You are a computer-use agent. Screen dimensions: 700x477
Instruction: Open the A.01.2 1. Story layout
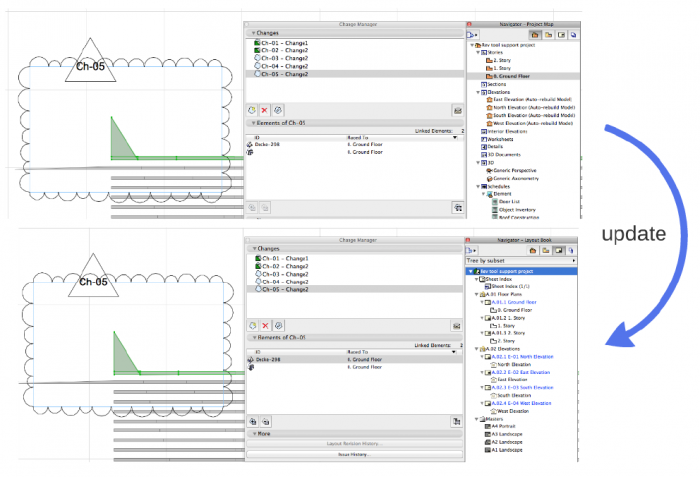(505, 318)
